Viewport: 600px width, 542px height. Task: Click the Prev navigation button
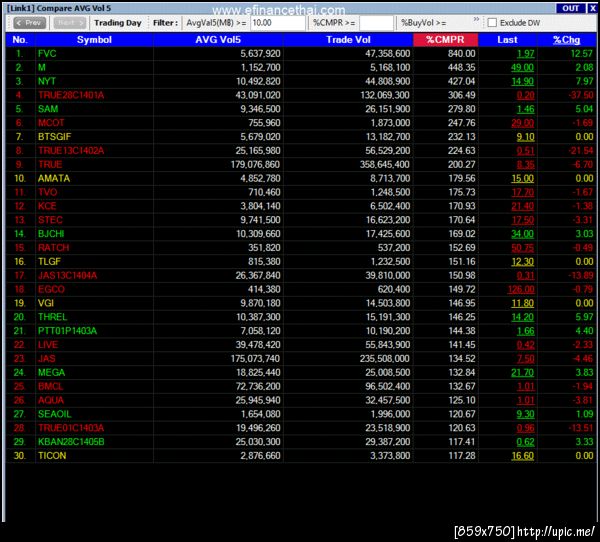click(x=29, y=23)
